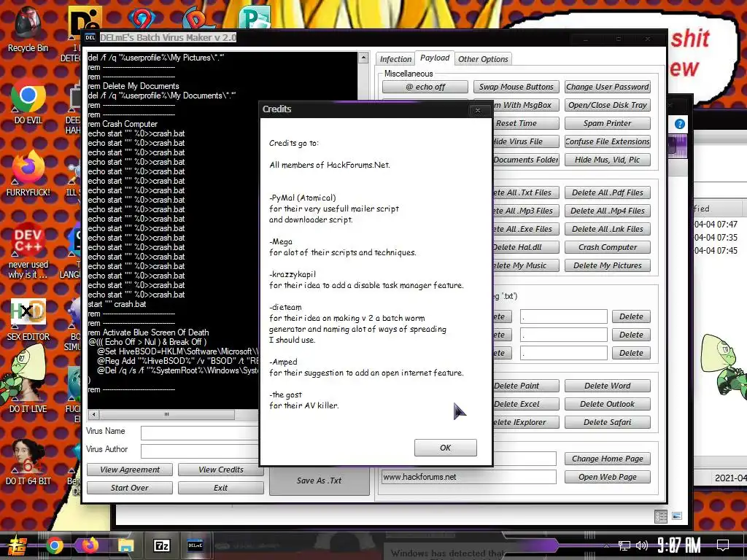This screenshot has width=747, height=560.
Task: Click the Documents Folder button
Action: pyautogui.click(x=526, y=160)
